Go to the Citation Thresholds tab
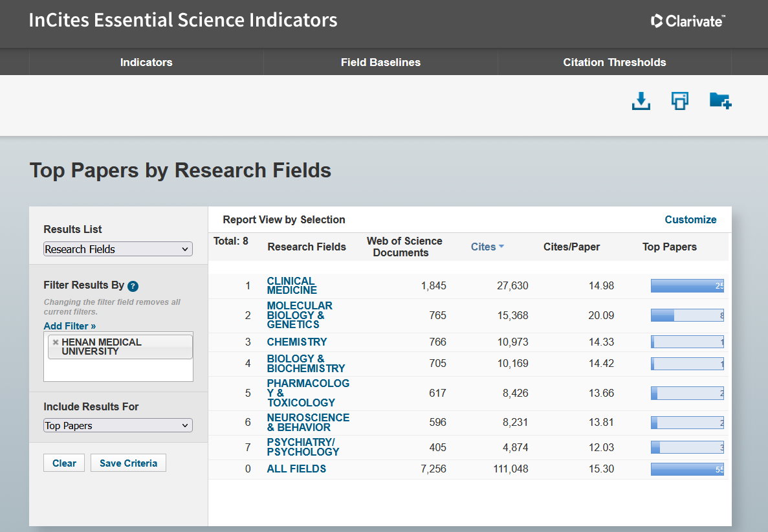The image size is (768, 532). pos(614,63)
